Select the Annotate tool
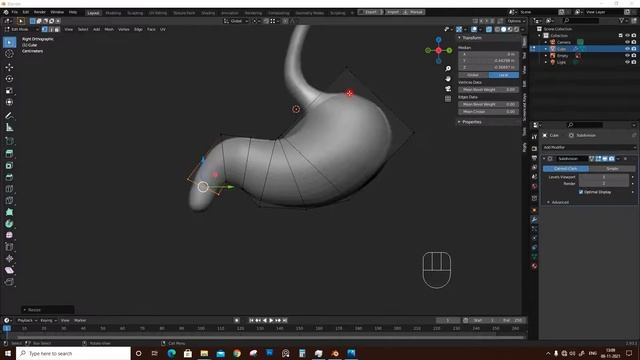Viewport: 640px width, 360px height. point(9,116)
